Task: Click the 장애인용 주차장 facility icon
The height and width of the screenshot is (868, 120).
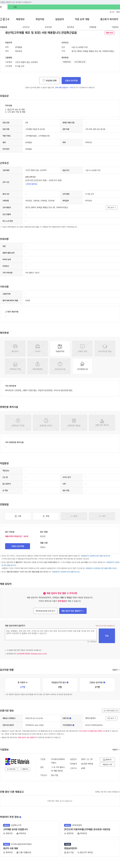Action: click(x=18, y=423)
